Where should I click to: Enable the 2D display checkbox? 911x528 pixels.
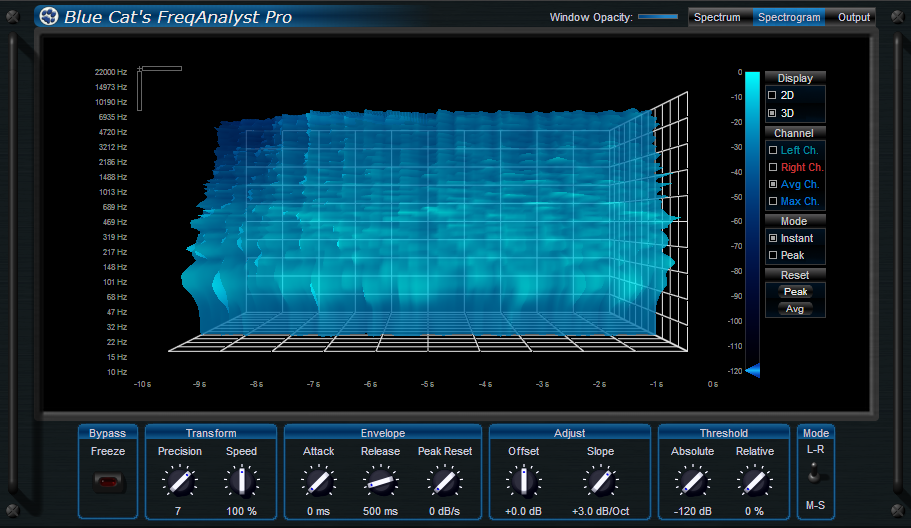pyautogui.click(x=772, y=95)
